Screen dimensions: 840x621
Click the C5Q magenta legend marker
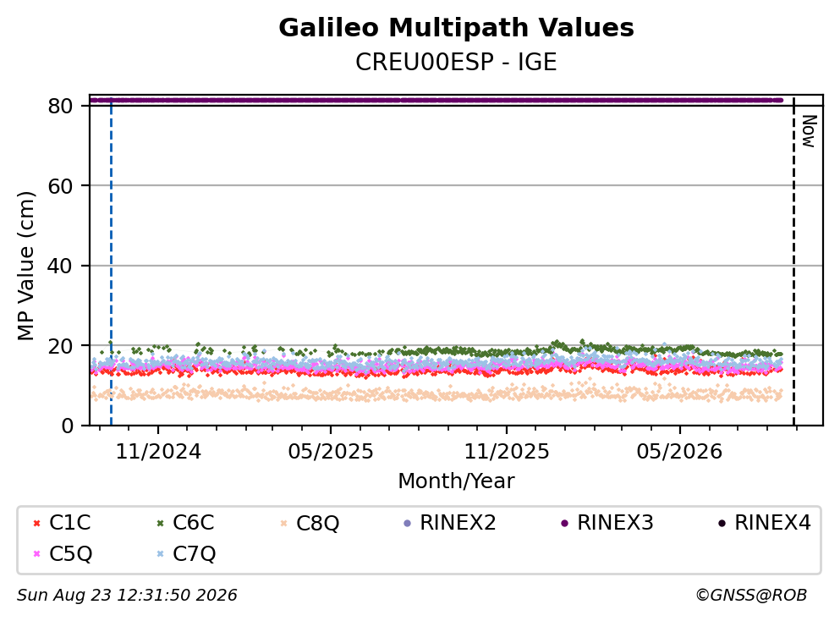[x=36, y=554]
